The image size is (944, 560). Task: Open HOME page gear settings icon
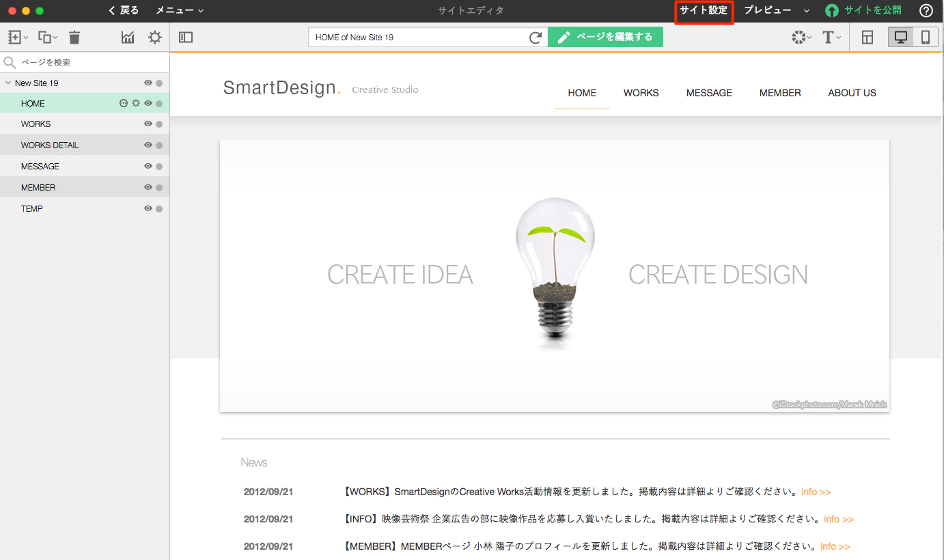[136, 104]
